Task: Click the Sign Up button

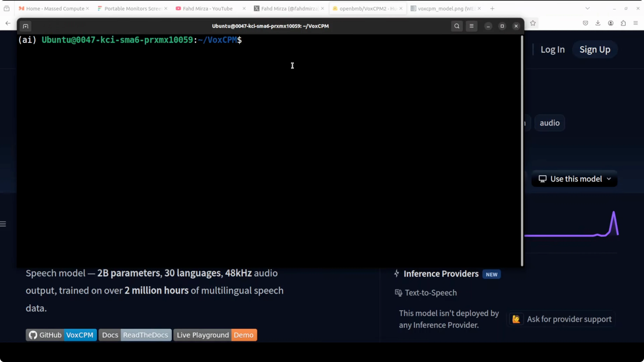Action: click(x=595, y=49)
